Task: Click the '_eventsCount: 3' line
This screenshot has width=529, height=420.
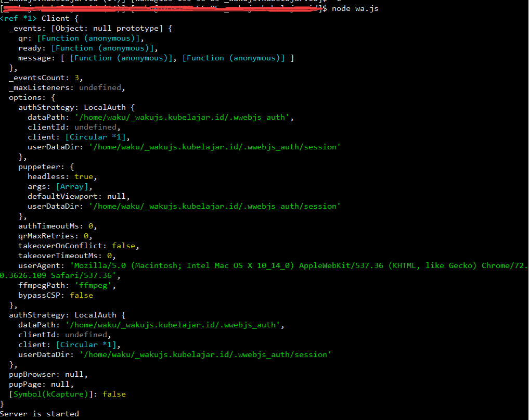Action: 46,78
